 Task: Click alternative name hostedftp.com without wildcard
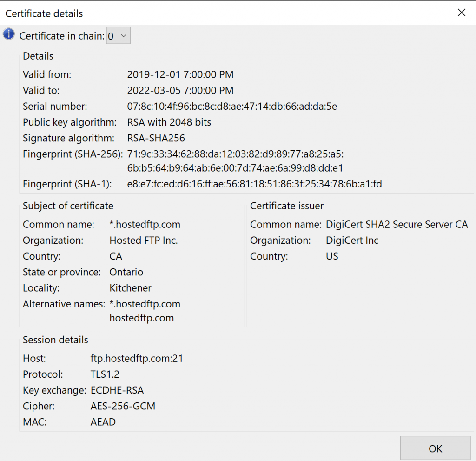142,318
